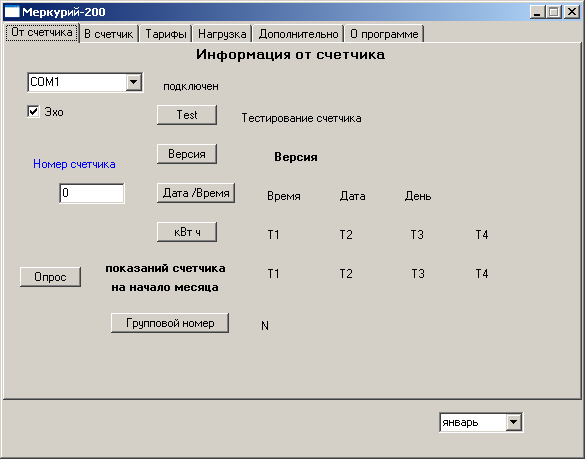585x459 pixels.
Task: Click the «Информация от счетчика» heading
Action: pos(290,55)
